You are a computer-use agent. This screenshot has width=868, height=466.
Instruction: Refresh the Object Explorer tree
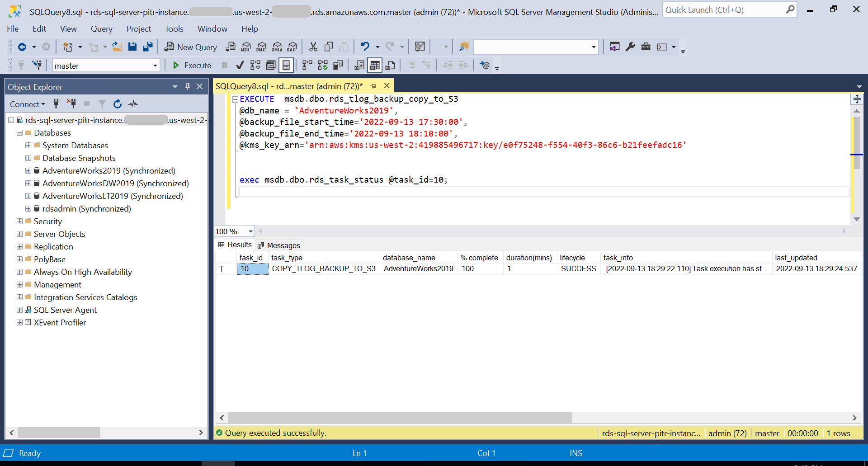click(117, 104)
